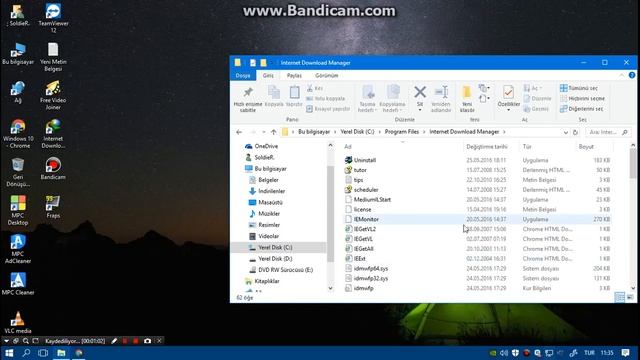Expand the address bar history dropdown
The image size is (640, 360).
pos(566,132)
